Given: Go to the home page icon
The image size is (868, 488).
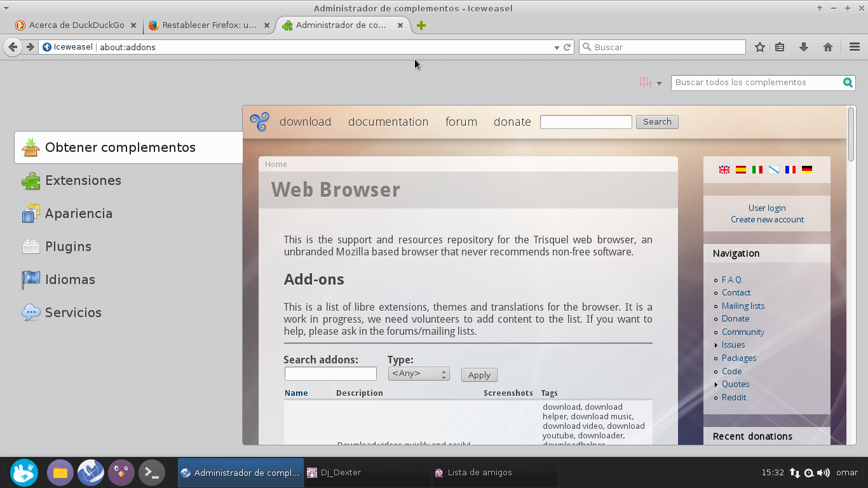Looking at the screenshot, I should pos(828,47).
